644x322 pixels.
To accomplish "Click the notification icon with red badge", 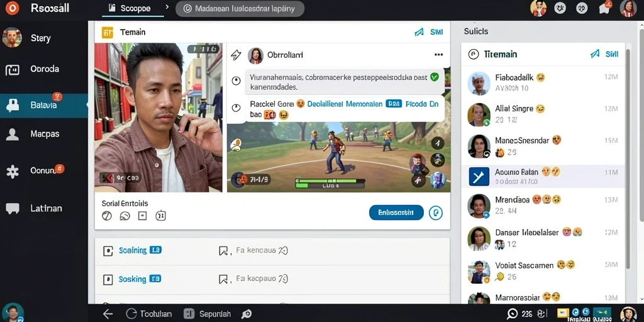I will (604, 7).
